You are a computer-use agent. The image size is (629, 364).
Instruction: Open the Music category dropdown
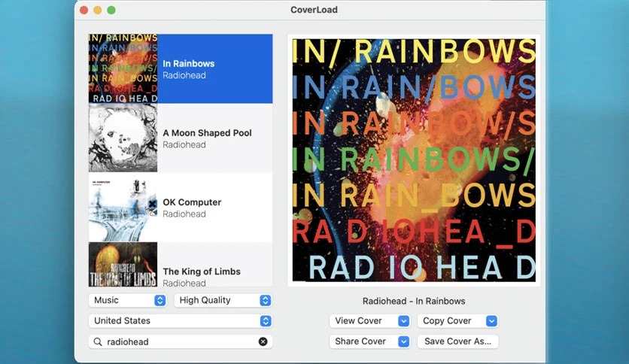128,300
